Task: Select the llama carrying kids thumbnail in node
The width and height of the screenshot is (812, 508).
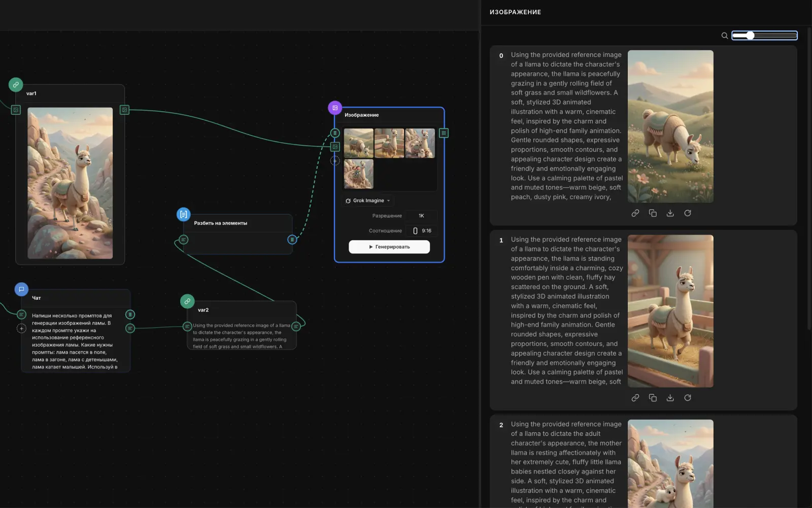Action: [x=359, y=174]
